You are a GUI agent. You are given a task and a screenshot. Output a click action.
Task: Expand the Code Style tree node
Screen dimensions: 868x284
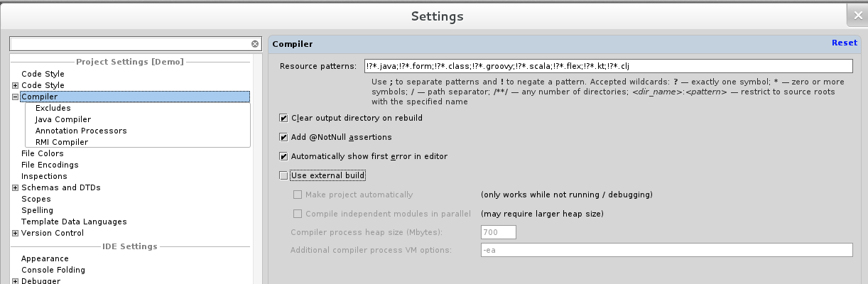pyautogui.click(x=15, y=86)
